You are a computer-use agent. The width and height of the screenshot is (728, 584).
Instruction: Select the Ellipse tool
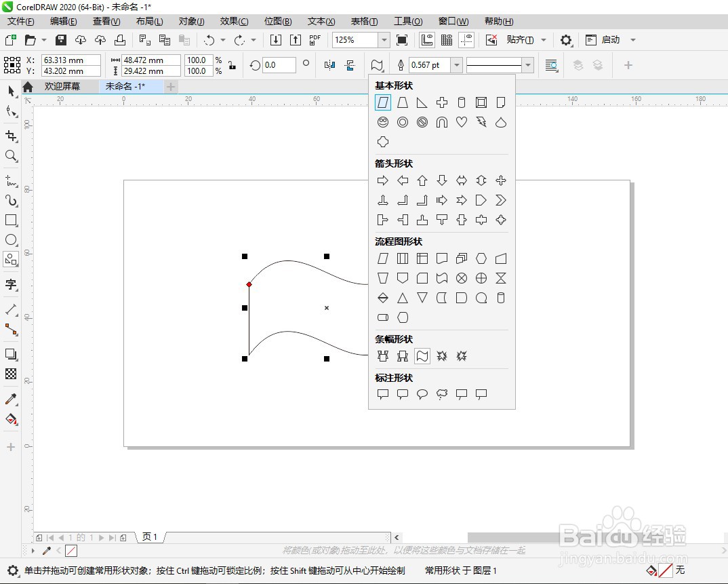point(11,240)
